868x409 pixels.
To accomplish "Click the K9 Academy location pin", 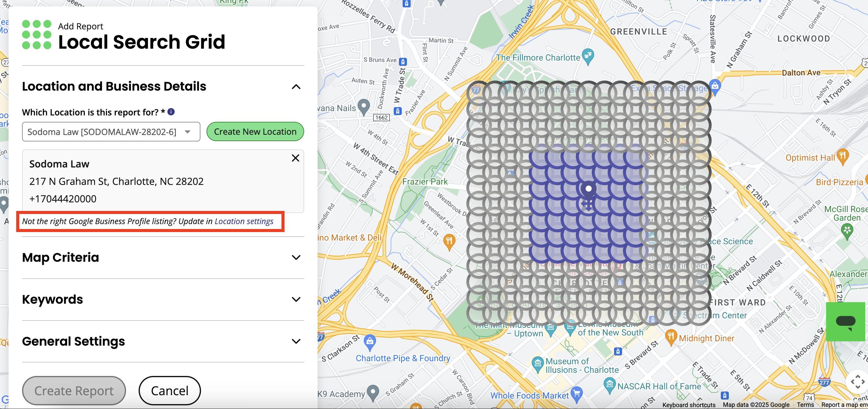I will (x=373, y=393).
